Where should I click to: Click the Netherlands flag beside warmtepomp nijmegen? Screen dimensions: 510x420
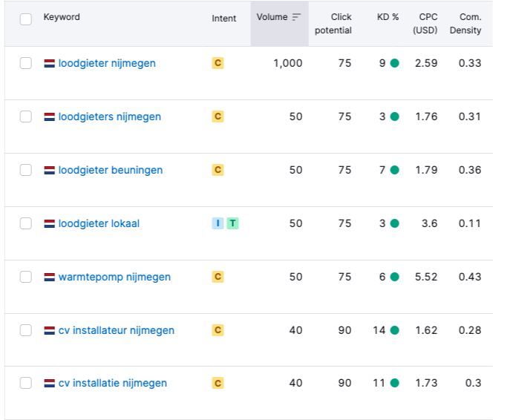(49, 277)
